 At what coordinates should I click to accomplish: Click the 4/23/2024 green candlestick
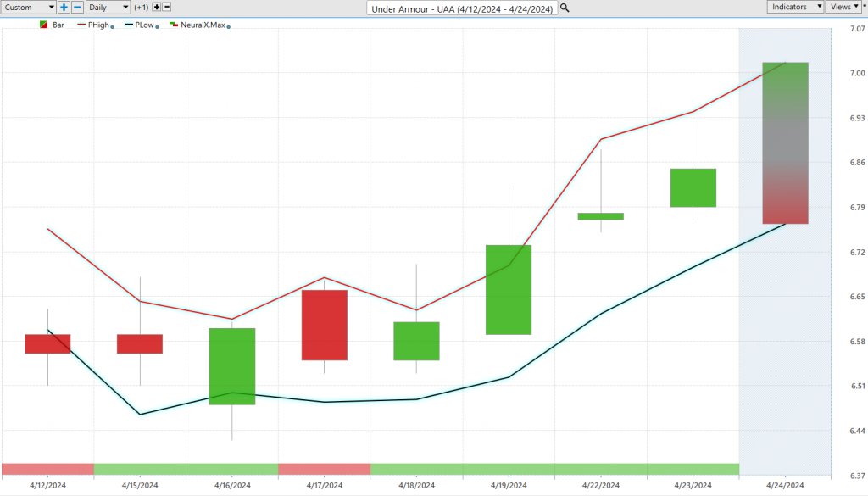pyautogui.click(x=693, y=187)
